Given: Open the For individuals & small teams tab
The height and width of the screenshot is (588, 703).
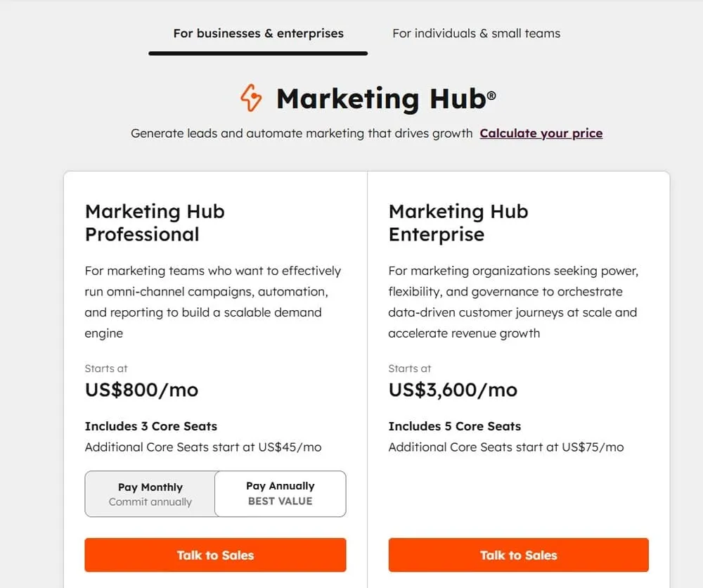Looking at the screenshot, I should tap(476, 33).
